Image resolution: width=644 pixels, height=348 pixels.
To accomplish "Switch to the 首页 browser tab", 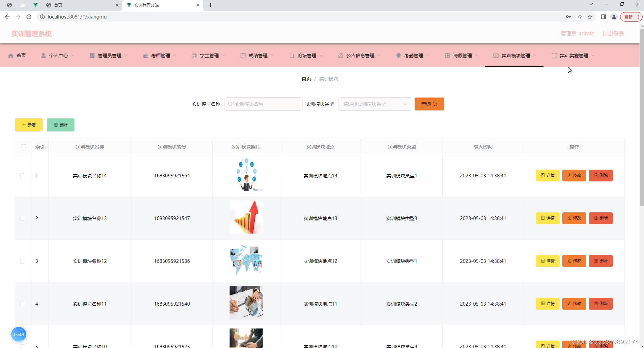I will [x=82, y=5].
